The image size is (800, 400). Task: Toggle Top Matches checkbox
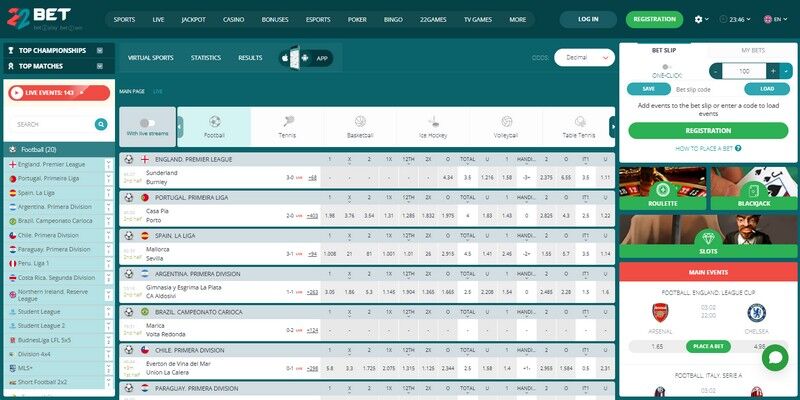pyautogui.click(x=100, y=66)
